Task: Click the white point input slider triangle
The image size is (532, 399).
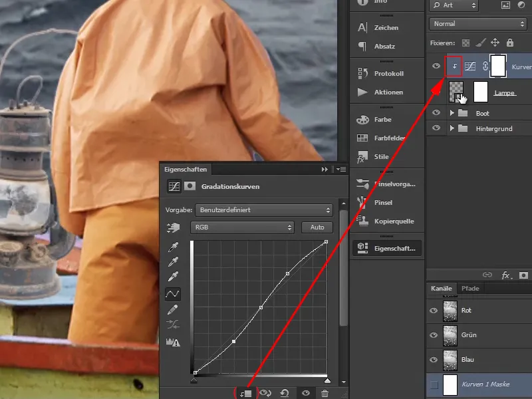Action: pos(327,380)
